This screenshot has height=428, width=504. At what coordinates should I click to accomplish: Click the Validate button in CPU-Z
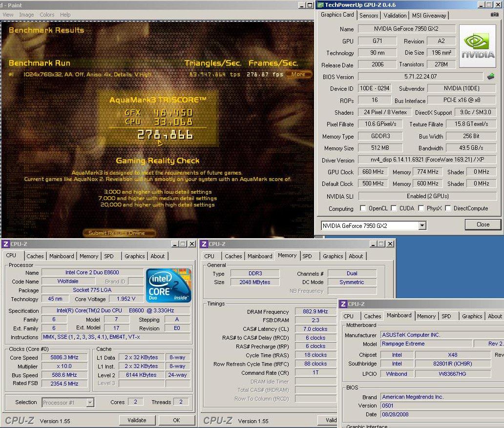(x=137, y=420)
